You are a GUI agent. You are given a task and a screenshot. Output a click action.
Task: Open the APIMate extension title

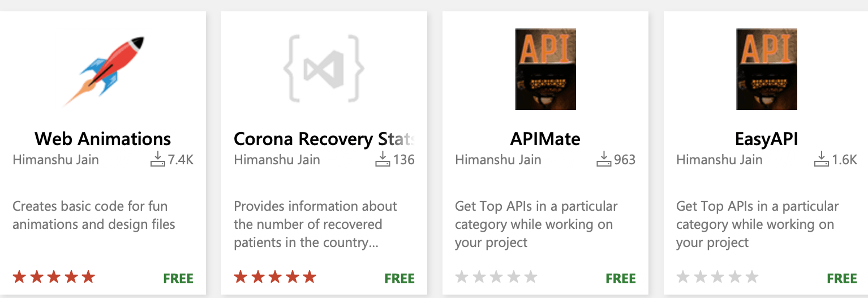[x=545, y=139]
